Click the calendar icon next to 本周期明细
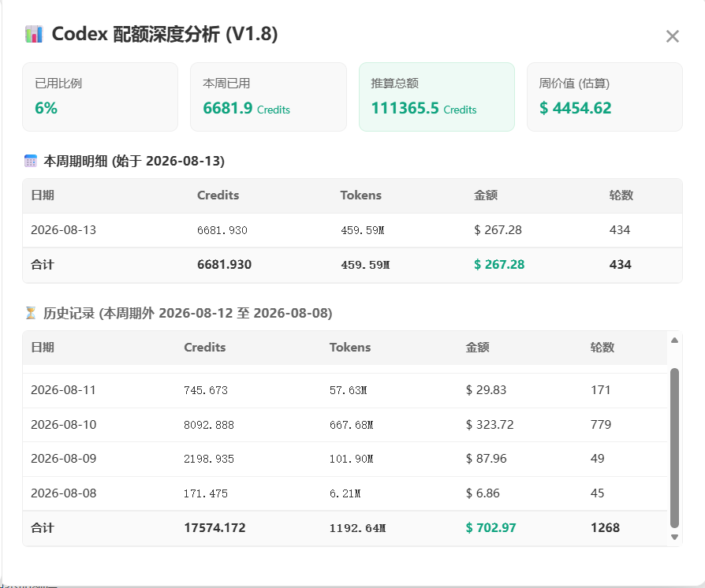Viewport: 705px width, 588px height. 31,161
